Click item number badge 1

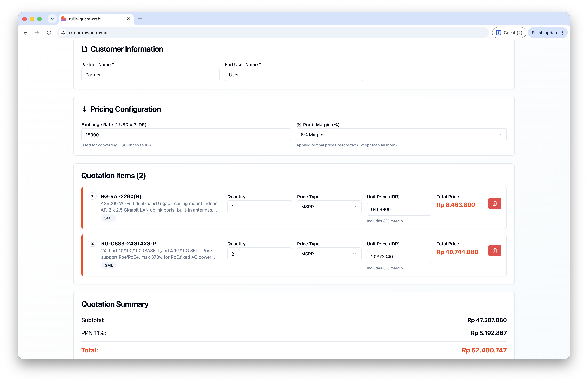click(x=92, y=196)
